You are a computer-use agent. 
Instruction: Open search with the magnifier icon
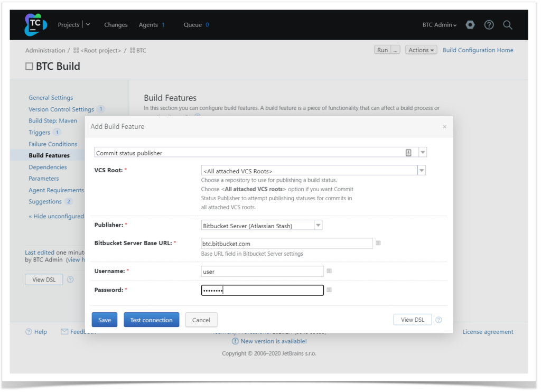click(x=507, y=24)
